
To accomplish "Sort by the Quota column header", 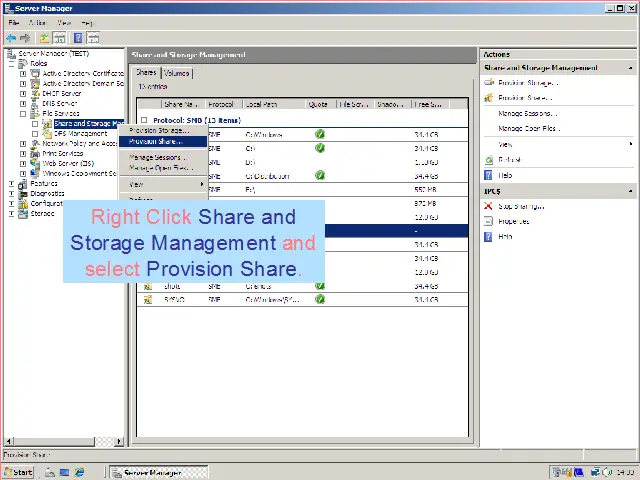I will pos(321,104).
